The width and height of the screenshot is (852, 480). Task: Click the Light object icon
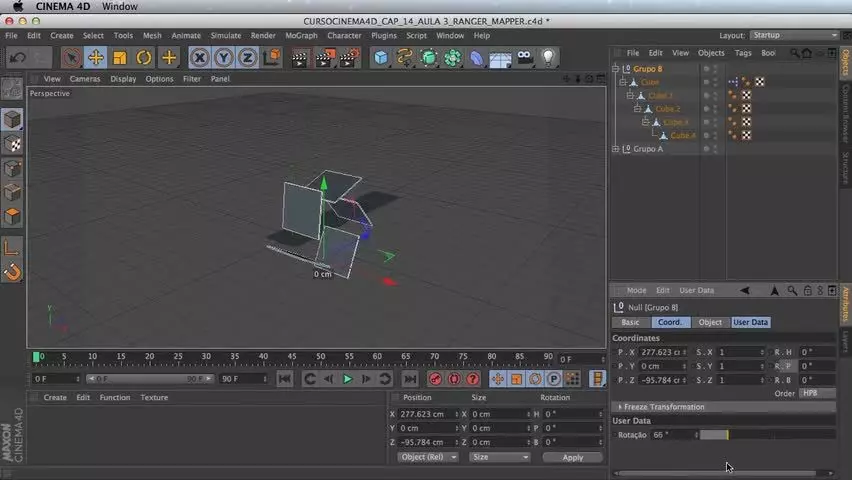(x=548, y=58)
